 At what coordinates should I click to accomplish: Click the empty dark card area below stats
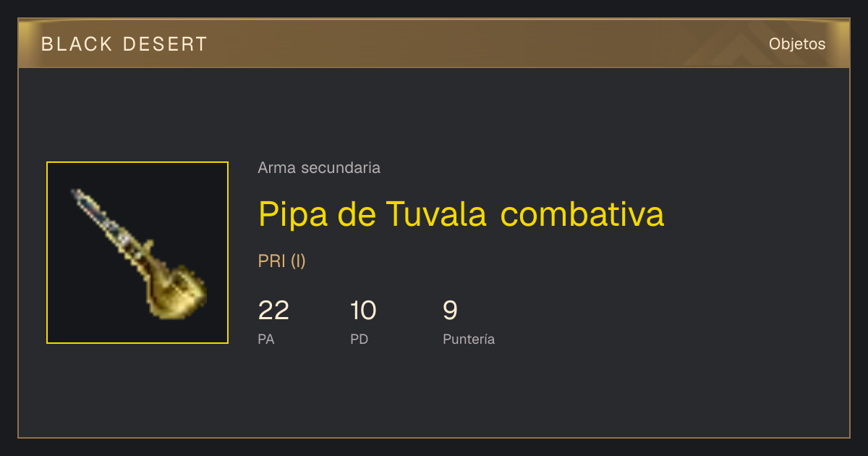pyautogui.click(x=434, y=394)
